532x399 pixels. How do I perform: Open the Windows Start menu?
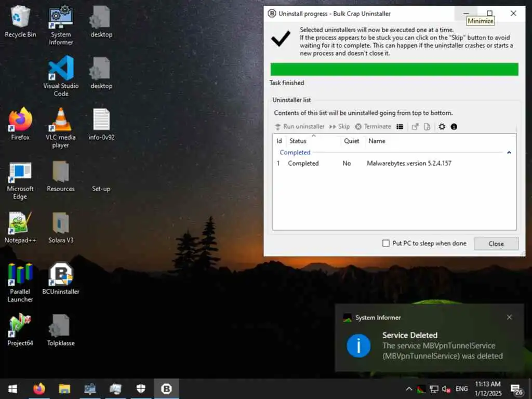click(x=12, y=389)
